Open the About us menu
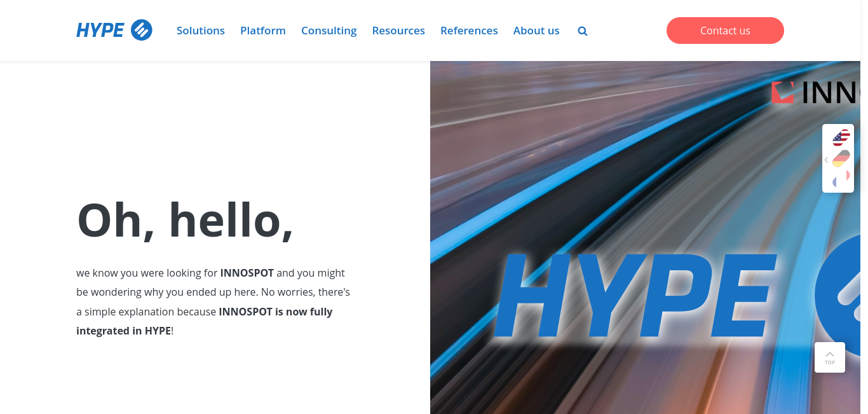The image size is (868, 414). tap(536, 31)
